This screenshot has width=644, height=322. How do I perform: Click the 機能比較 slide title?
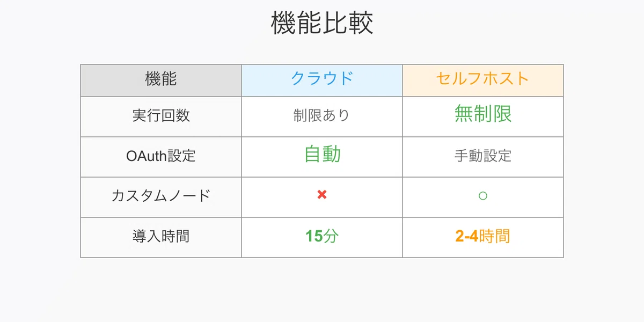click(322, 24)
